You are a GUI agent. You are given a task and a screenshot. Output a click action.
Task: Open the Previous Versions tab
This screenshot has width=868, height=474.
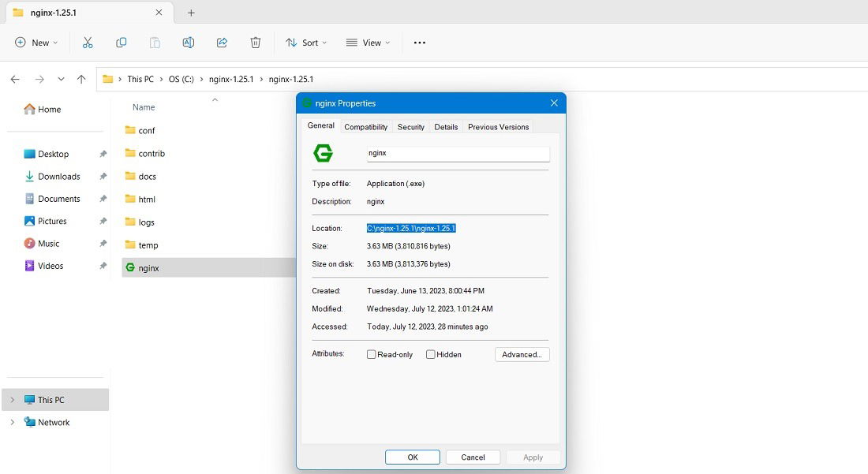(x=498, y=126)
